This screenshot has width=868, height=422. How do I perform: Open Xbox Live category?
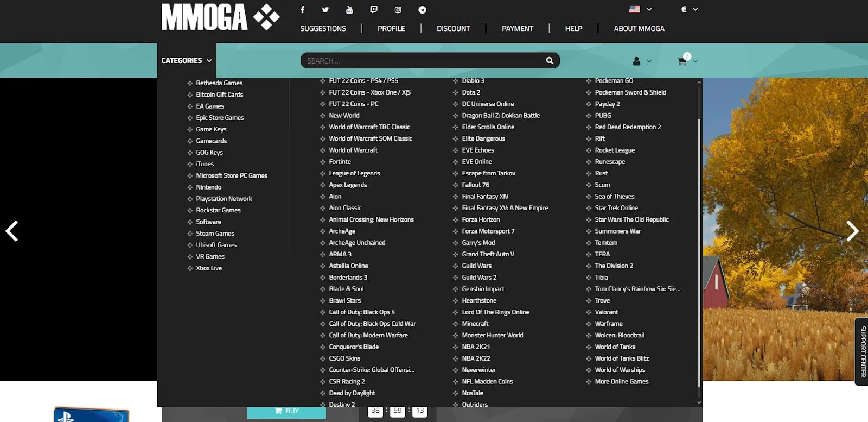pyautogui.click(x=209, y=268)
